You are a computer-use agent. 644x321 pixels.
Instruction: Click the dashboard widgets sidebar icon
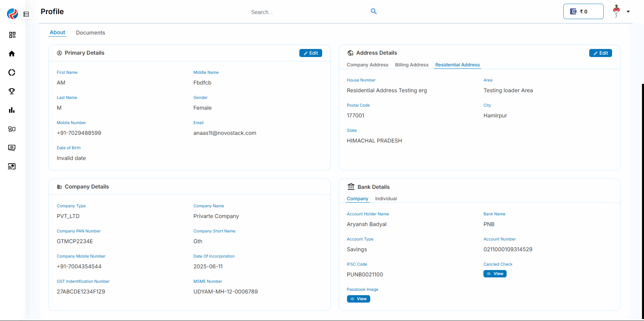12,129
